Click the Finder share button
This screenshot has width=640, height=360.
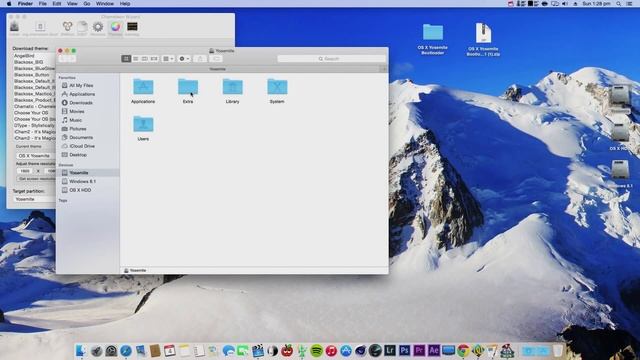[200, 59]
